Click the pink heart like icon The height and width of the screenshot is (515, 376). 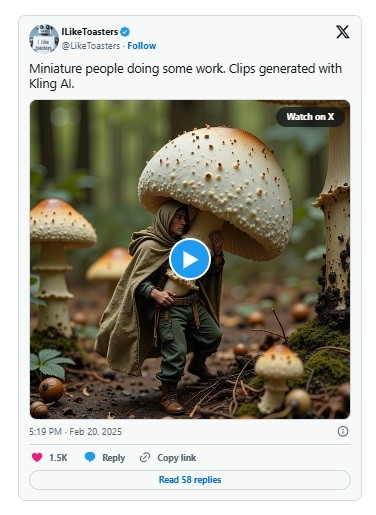(x=37, y=457)
